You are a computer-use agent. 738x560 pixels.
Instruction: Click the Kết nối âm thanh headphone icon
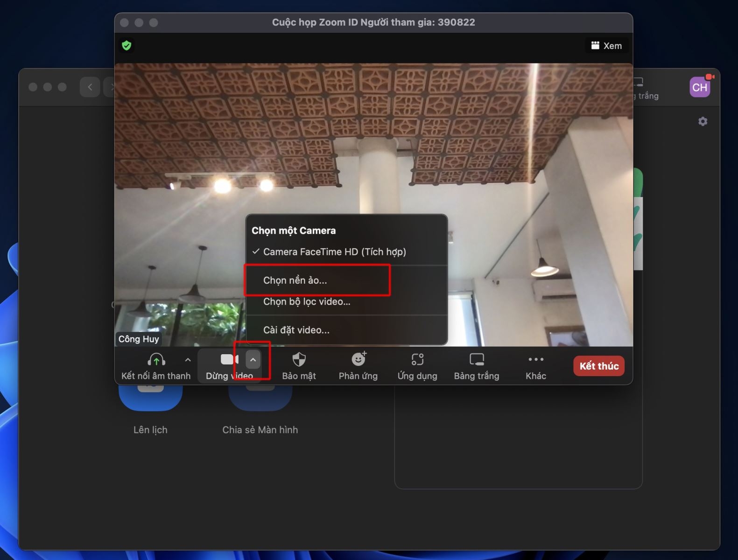click(156, 359)
